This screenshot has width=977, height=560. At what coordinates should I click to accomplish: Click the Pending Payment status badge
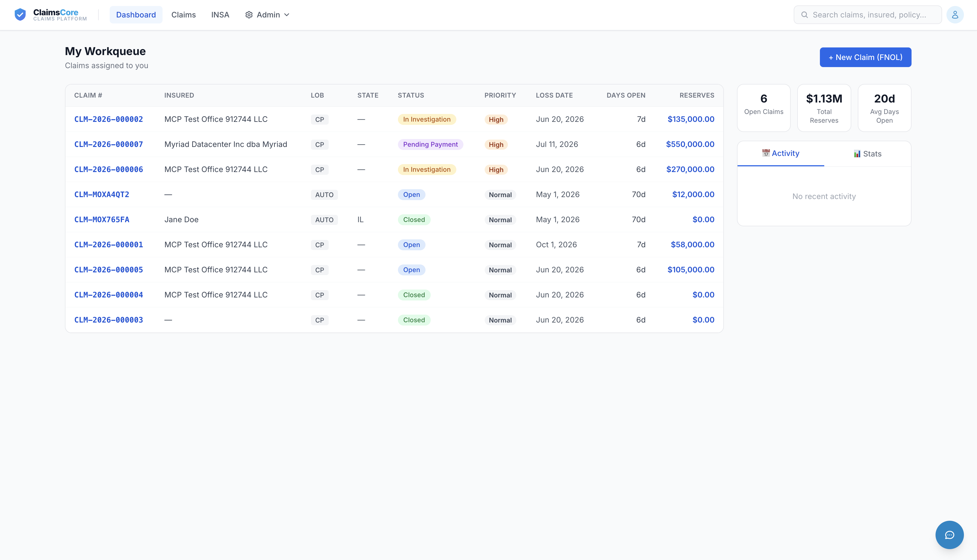tap(430, 144)
